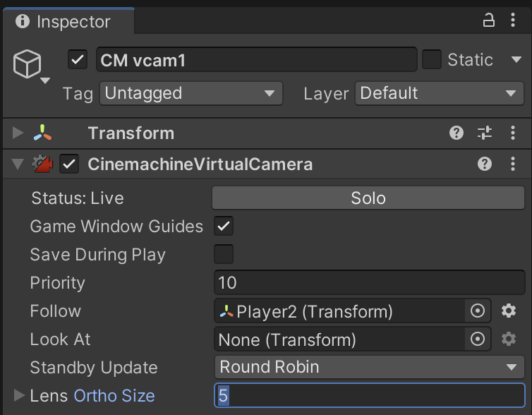Open the Inspector panel kebab menu
Screen dimensions: 532x415
[513, 20]
